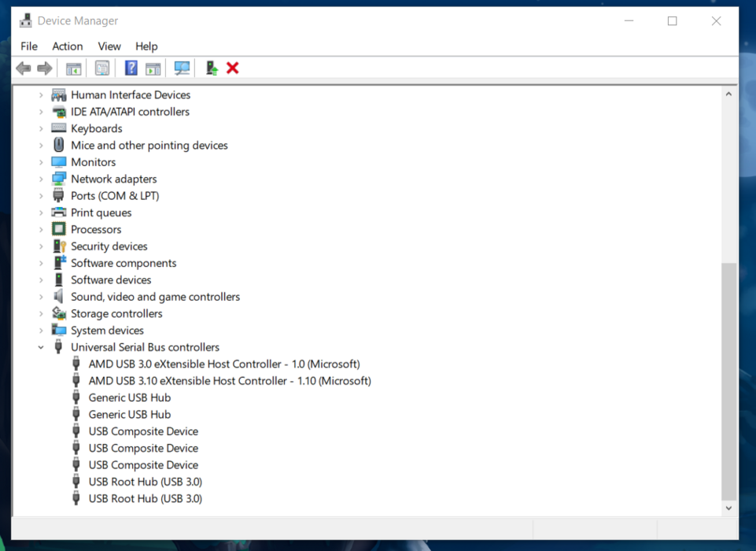Screen dimensions: 756x551
Task: Click Scan for hardware changes monitor icon
Action: click(183, 68)
